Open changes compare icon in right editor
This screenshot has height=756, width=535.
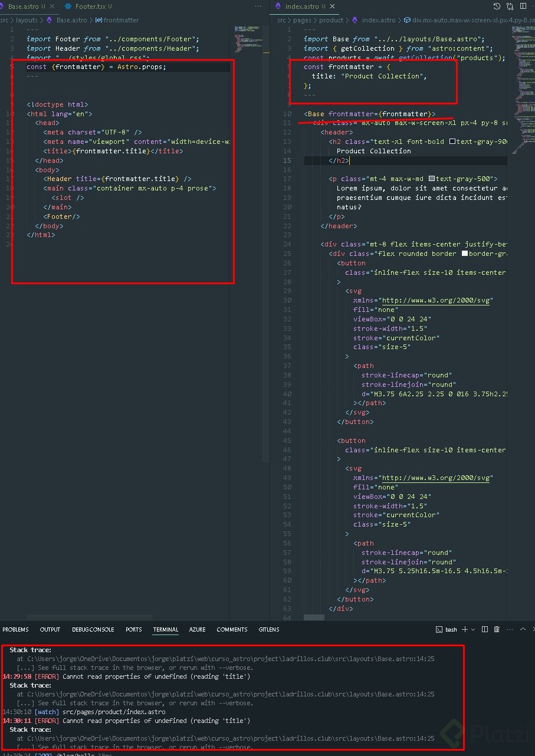(x=509, y=6)
